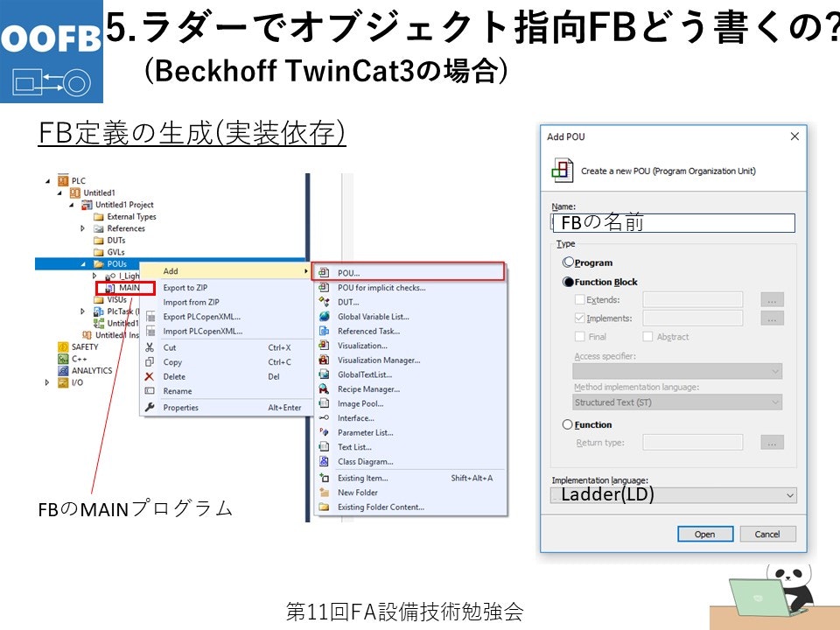Click the DUTs folder icon

[99, 241]
